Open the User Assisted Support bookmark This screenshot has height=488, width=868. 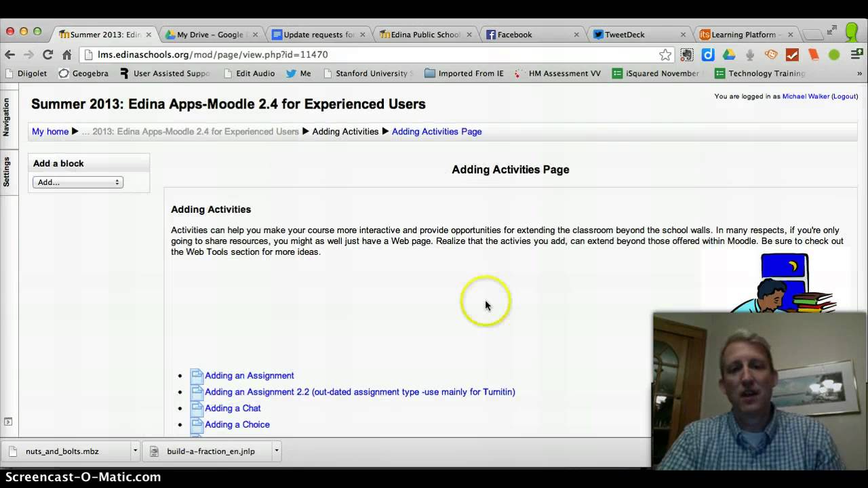coord(165,73)
